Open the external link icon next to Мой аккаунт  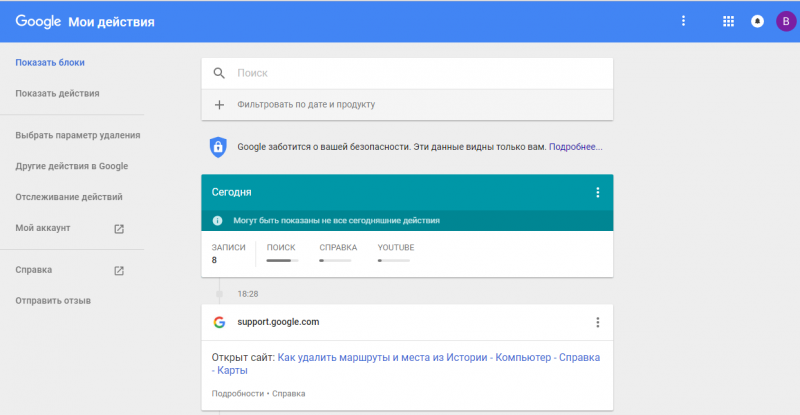click(119, 229)
